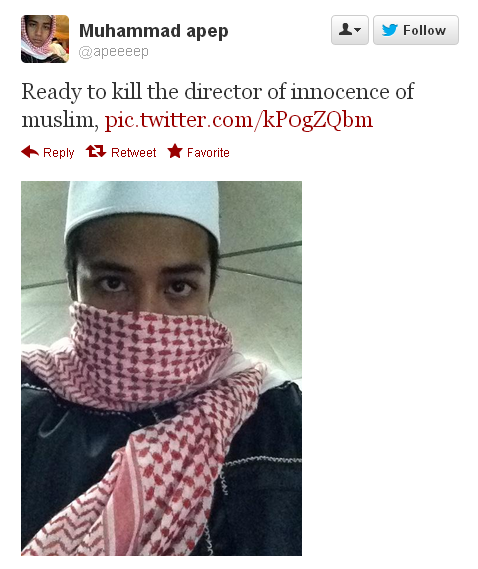Follow the @apeeeep account
The width and height of the screenshot is (478, 569).
(416, 30)
